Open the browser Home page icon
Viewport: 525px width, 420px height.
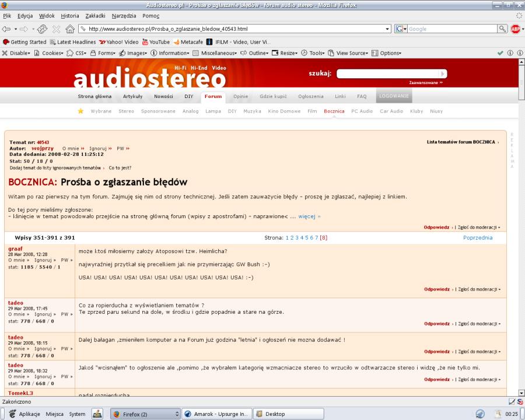click(x=69, y=29)
